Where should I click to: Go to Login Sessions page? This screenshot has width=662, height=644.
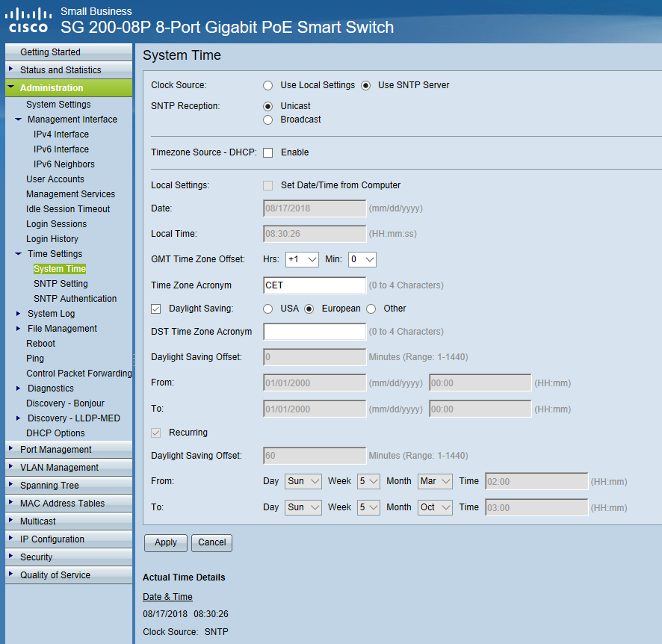click(x=57, y=224)
